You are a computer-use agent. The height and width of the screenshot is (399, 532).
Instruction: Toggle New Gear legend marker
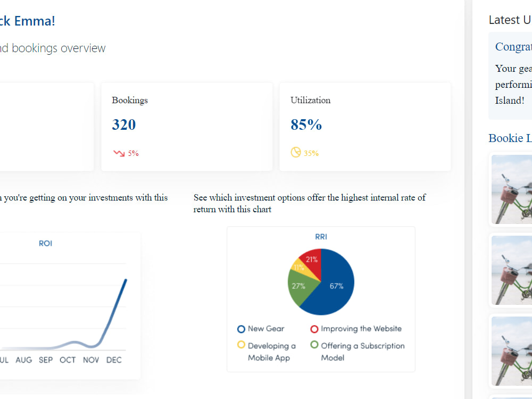coord(241,329)
